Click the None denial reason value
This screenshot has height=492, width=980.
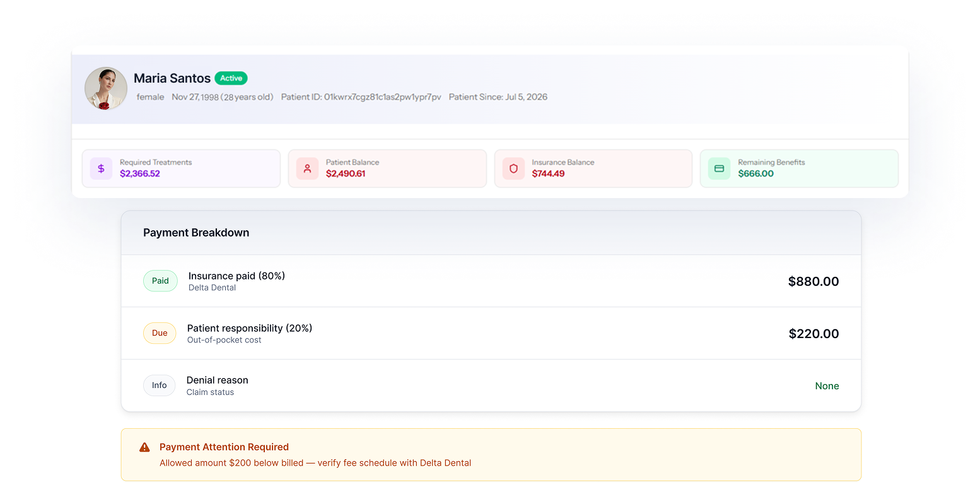point(827,386)
